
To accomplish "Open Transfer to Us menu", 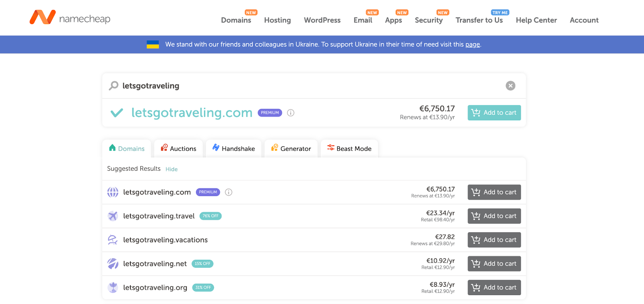I will point(479,20).
